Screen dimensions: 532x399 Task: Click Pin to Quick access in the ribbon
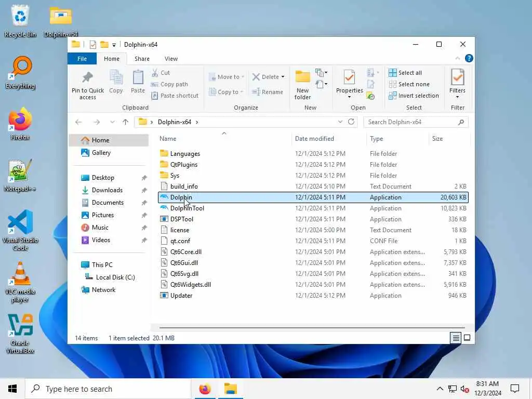click(87, 86)
